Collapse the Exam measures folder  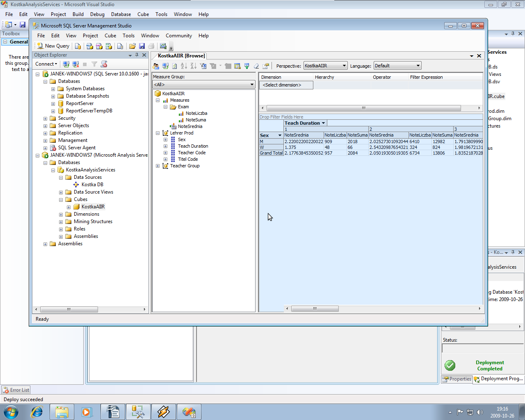coord(165,107)
